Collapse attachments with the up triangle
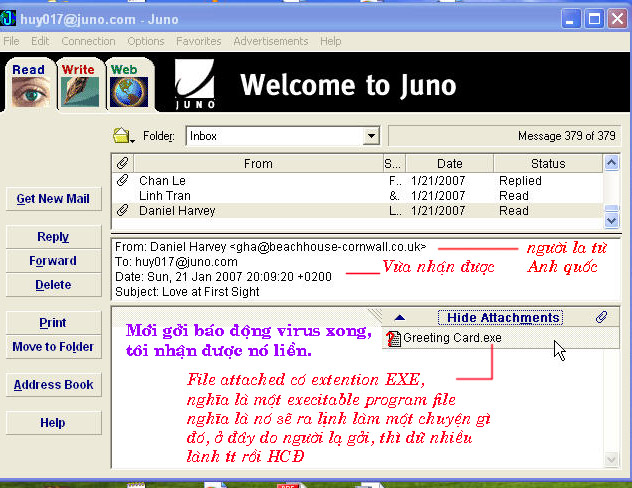 [x=399, y=318]
